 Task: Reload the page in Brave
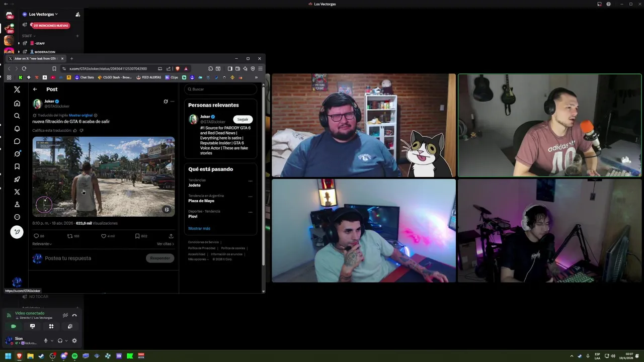point(24,68)
